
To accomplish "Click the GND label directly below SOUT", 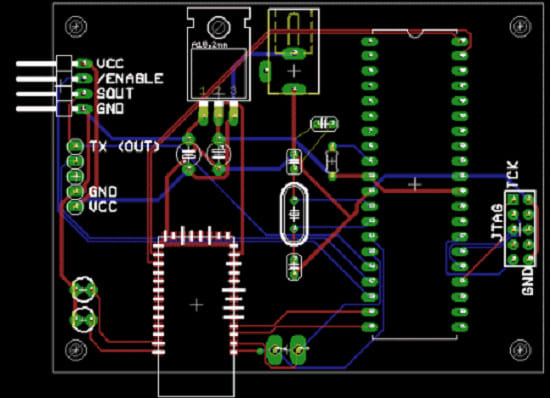I will [x=110, y=109].
